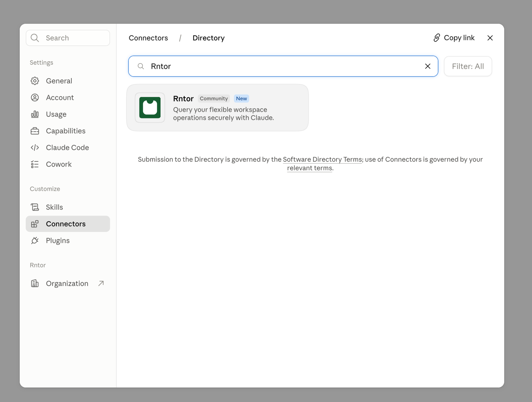
Task: Go back to Connectors breadcrumb
Action: (148, 38)
